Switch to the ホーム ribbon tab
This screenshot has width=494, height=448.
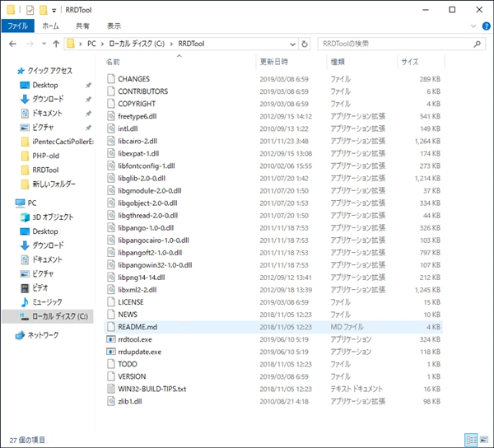click(50, 26)
